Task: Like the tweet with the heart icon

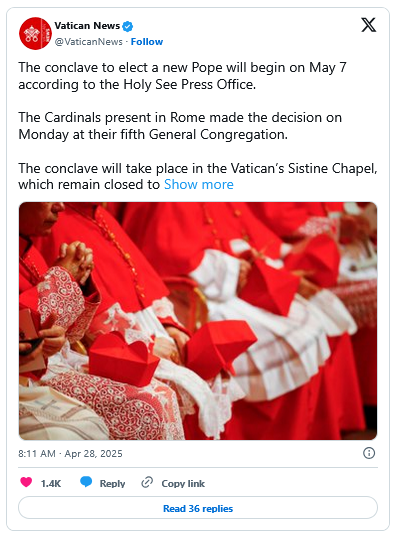Action: pos(26,482)
